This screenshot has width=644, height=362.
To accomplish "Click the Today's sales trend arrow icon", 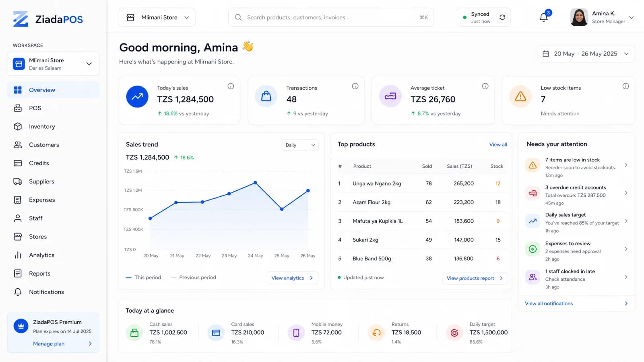I will (x=137, y=97).
